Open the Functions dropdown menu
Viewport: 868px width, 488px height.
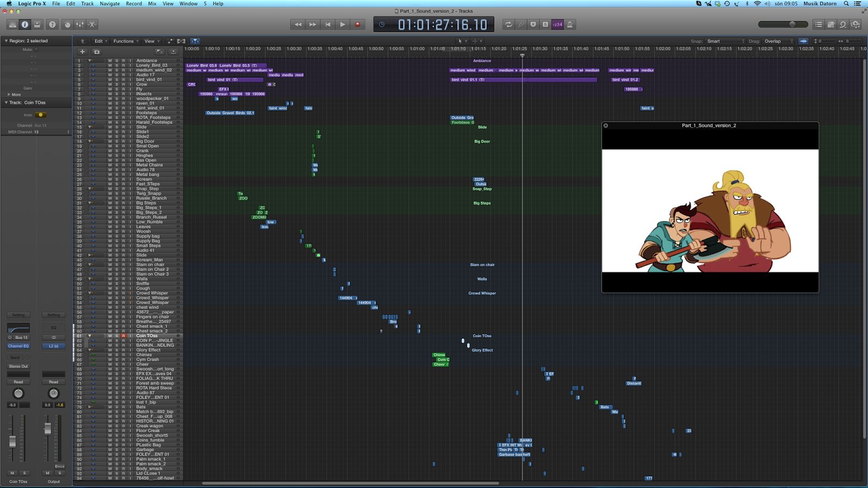click(126, 41)
